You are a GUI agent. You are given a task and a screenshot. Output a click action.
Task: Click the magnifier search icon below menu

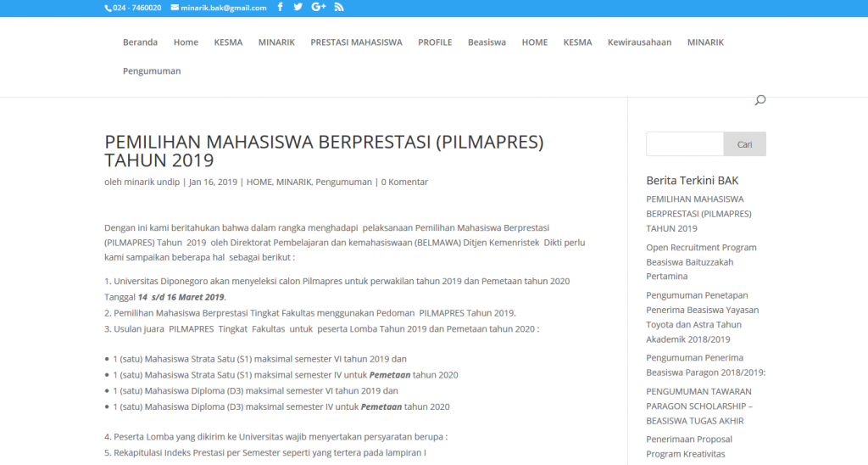(x=759, y=101)
